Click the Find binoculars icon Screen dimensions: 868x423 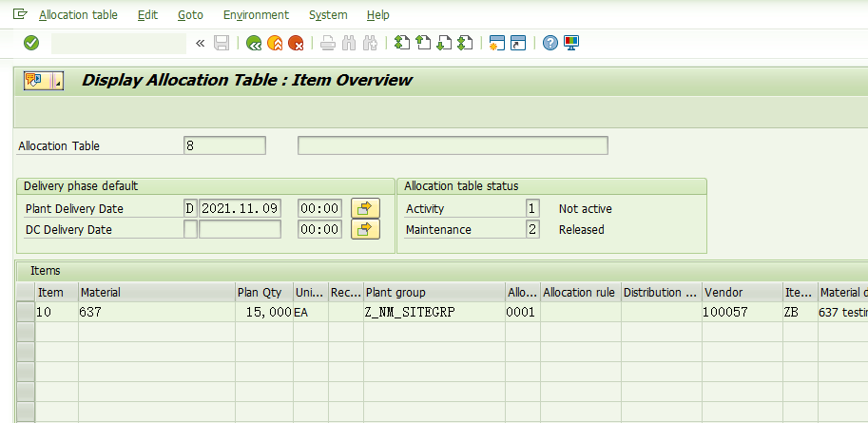click(x=349, y=43)
